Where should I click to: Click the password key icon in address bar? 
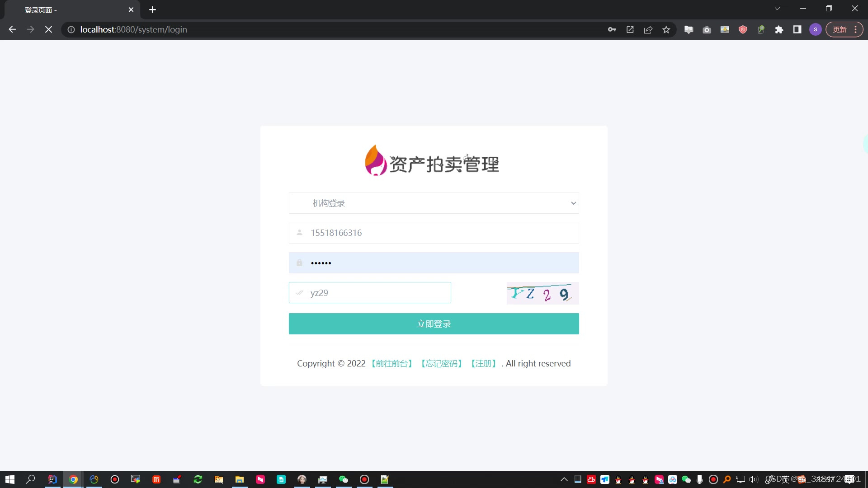612,29
